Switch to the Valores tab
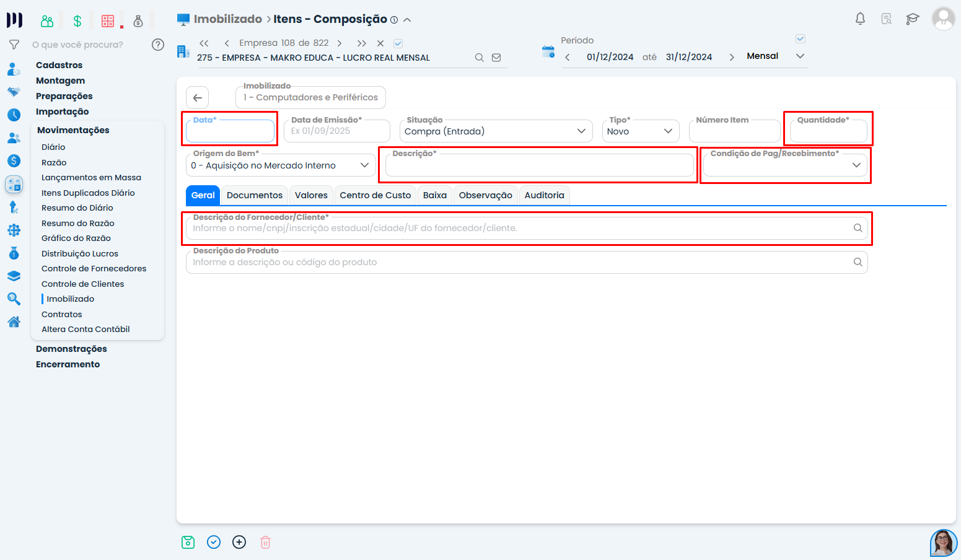The width and height of the screenshot is (961, 560). pyautogui.click(x=311, y=195)
